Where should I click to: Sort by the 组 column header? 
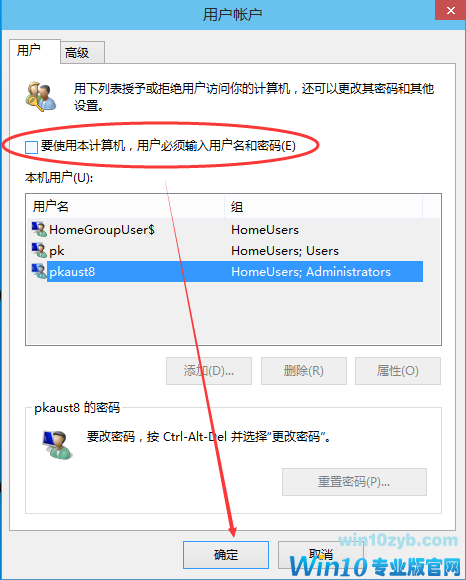pyautogui.click(x=323, y=206)
